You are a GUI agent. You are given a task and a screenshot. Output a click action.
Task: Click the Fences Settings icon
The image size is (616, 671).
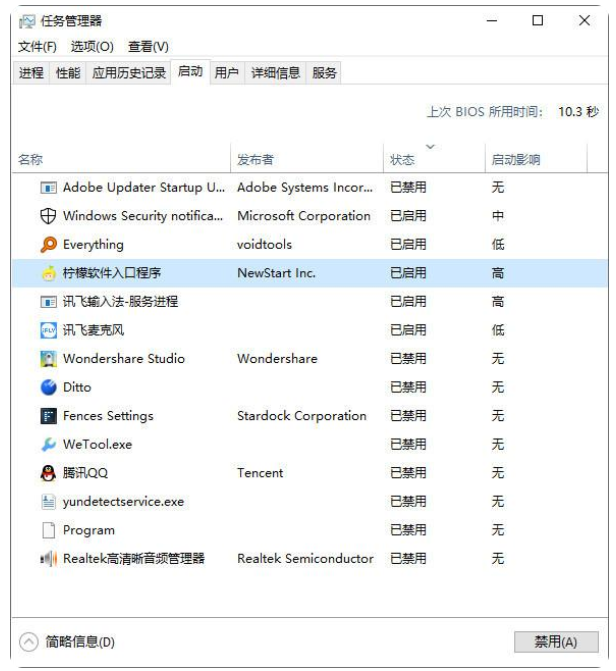pos(48,416)
